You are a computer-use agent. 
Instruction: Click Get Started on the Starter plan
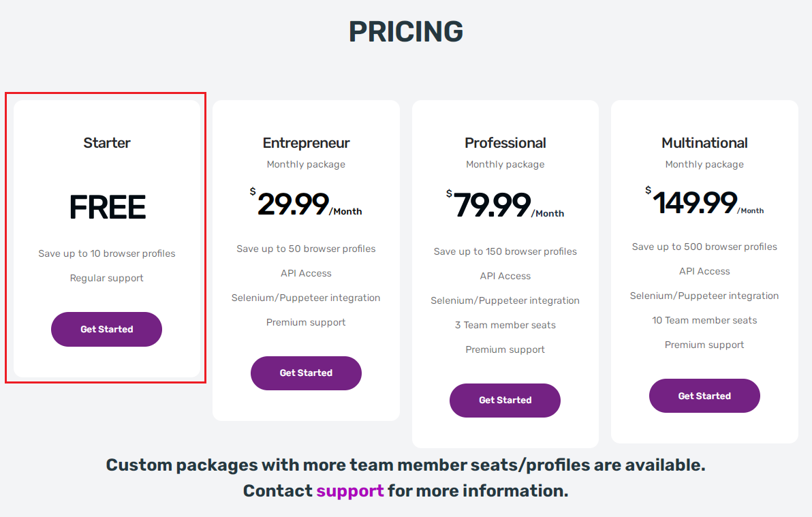[106, 330]
